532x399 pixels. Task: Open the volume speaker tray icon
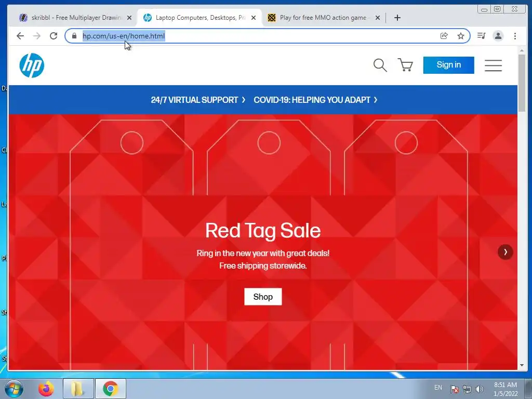(x=480, y=389)
